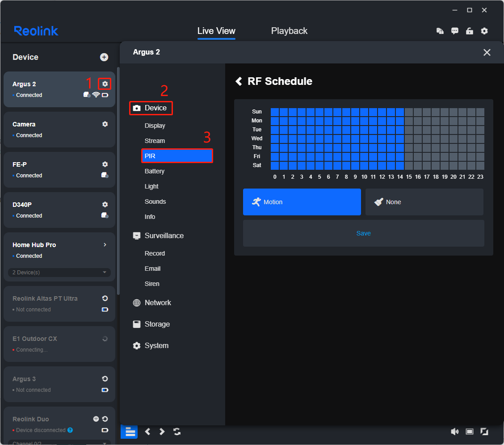This screenshot has height=445, width=504.
Task: Toggle the screen layout grid button
Action: [129, 432]
